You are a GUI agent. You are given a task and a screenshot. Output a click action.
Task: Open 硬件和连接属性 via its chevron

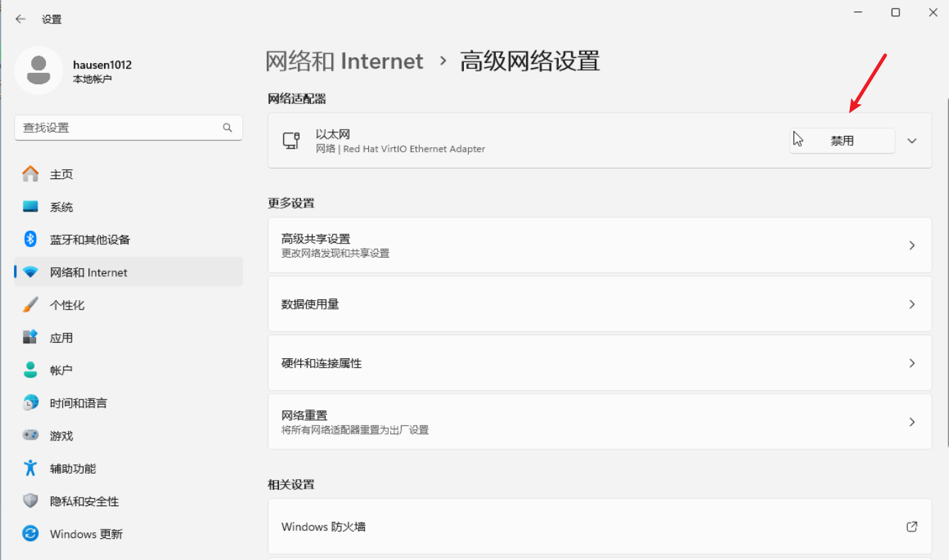(x=912, y=362)
